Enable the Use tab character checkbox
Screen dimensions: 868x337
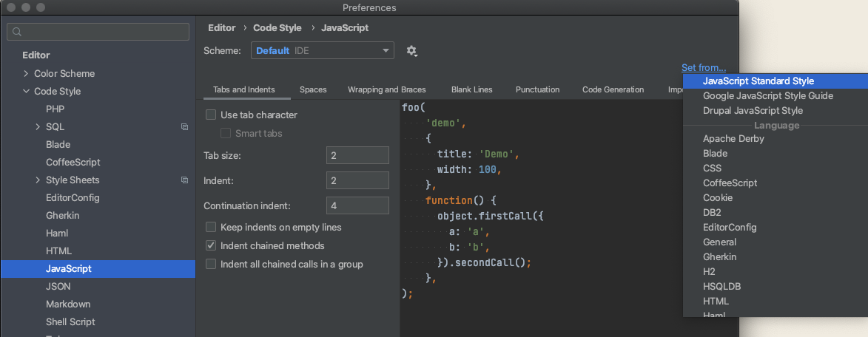(x=211, y=115)
